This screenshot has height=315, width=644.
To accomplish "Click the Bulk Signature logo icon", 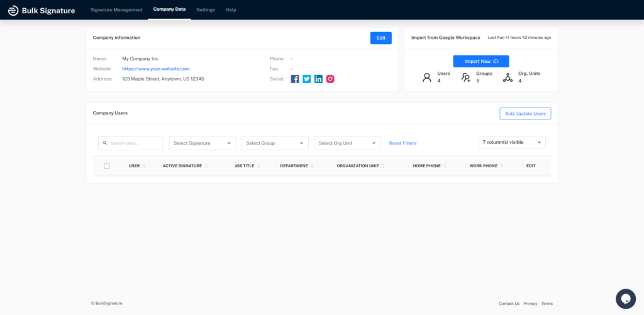I will 13,11.
